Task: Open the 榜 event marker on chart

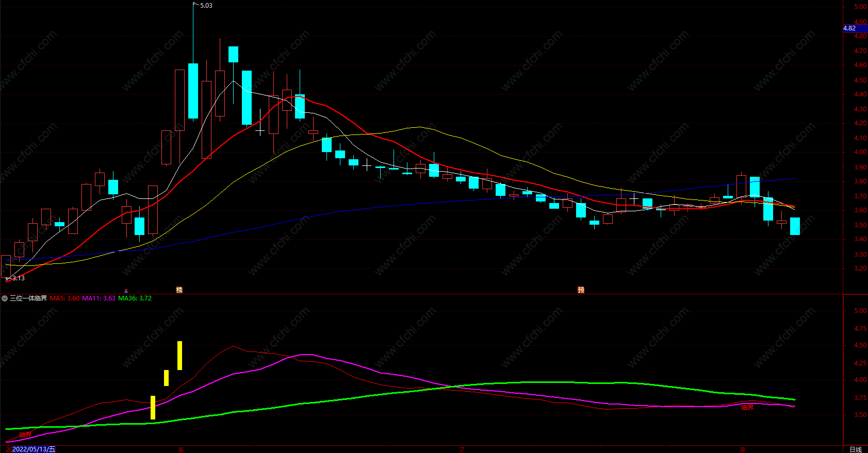Action: [x=179, y=290]
